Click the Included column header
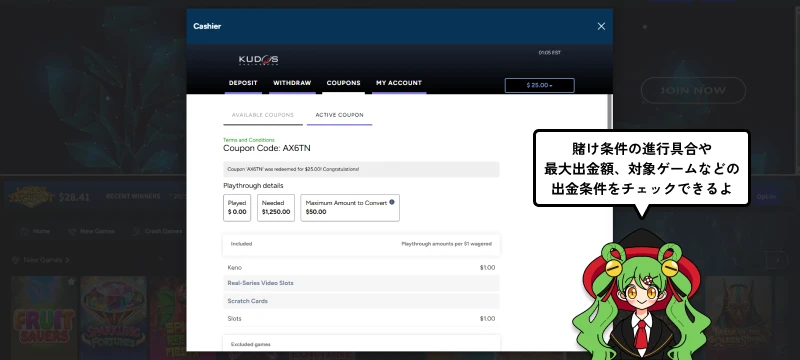This screenshot has width=800, height=360. tap(241, 244)
